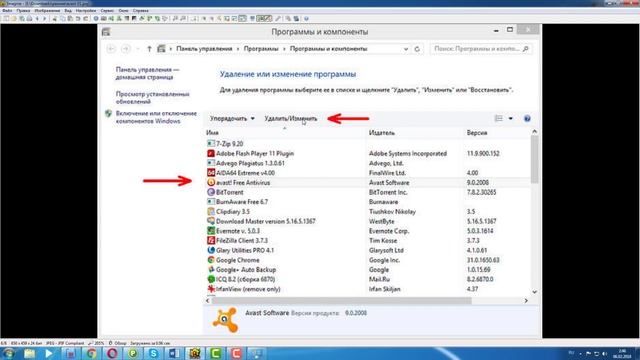Open the Справка menu
This screenshot has height=360, width=640.
[141, 11]
